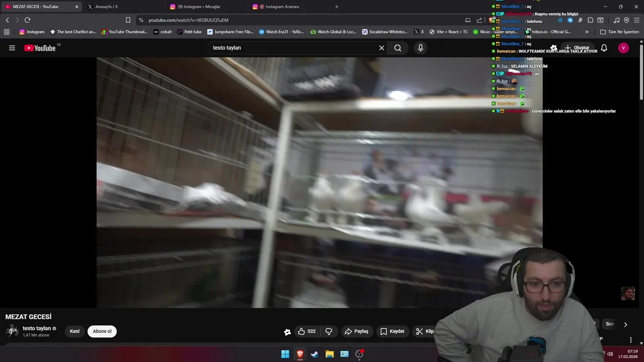Open the X bookmark in bookmarks bar
Image resolution: width=644 pixels, height=362 pixels.
tap(419, 32)
